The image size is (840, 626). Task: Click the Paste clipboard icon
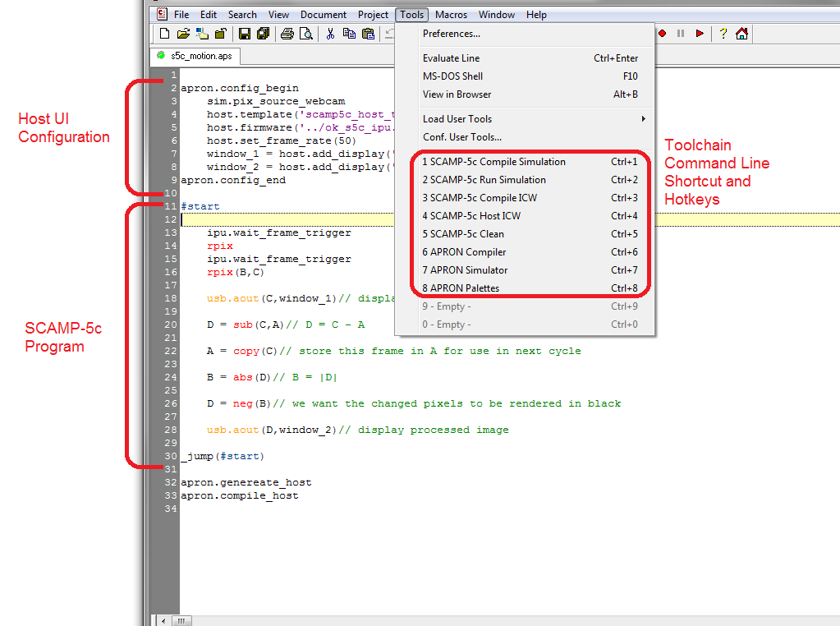tap(368, 34)
